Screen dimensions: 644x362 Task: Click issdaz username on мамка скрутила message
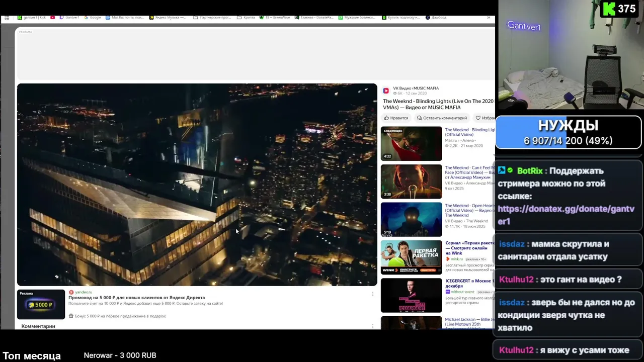pos(512,244)
